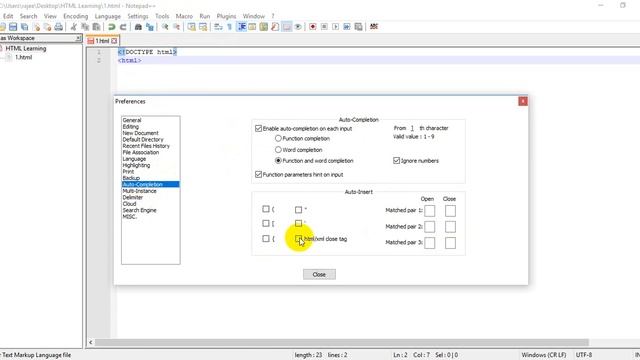Enable auto-insert for curly brace { checkbox
The image size is (640, 360).
[266, 238]
